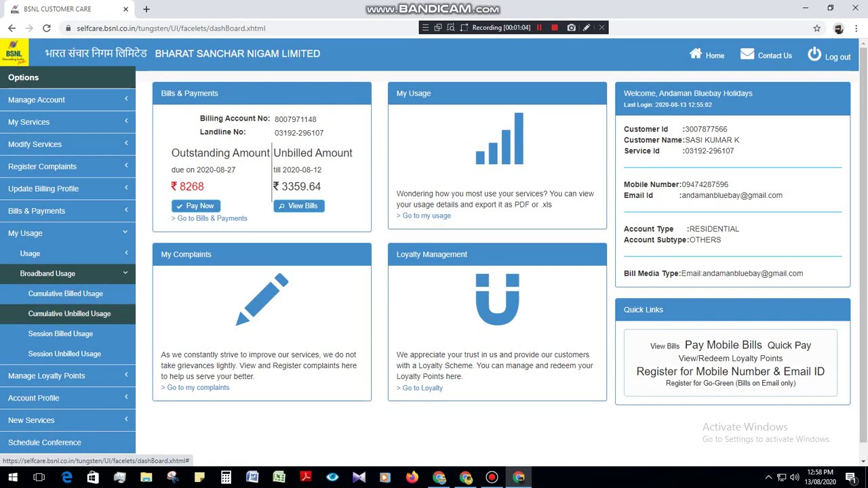Expand New Services menu
868x488 pixels.
coord(68,420)
